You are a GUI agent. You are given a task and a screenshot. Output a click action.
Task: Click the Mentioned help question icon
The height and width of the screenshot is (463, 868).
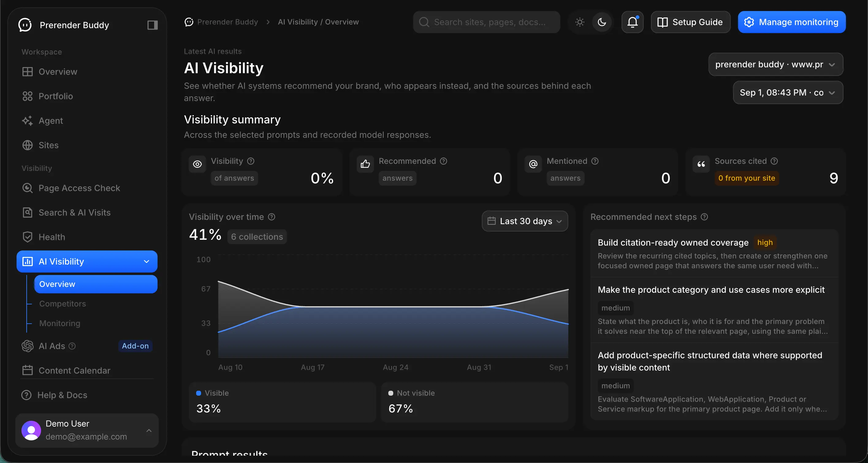595,161
